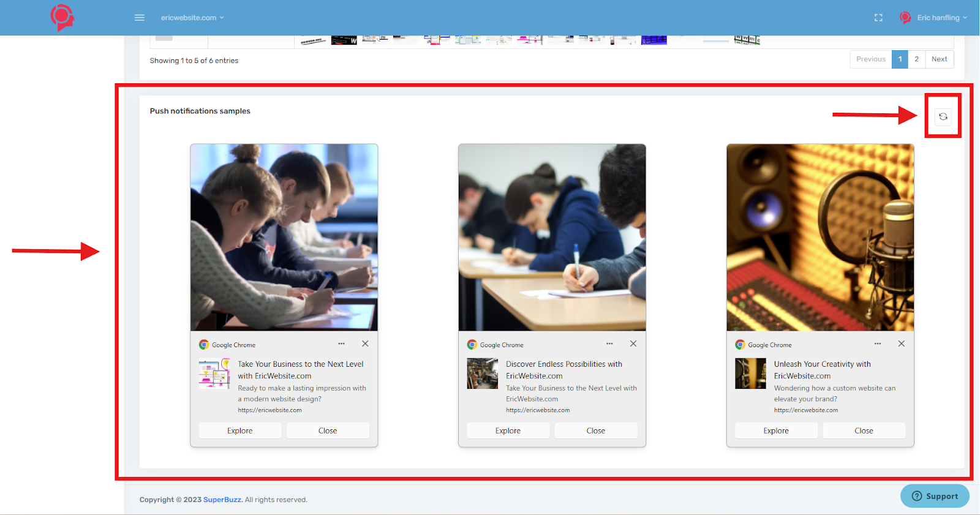Click the Push notifications samples heading
Viewport: 980px width, 515px height.
click(200, 111)
